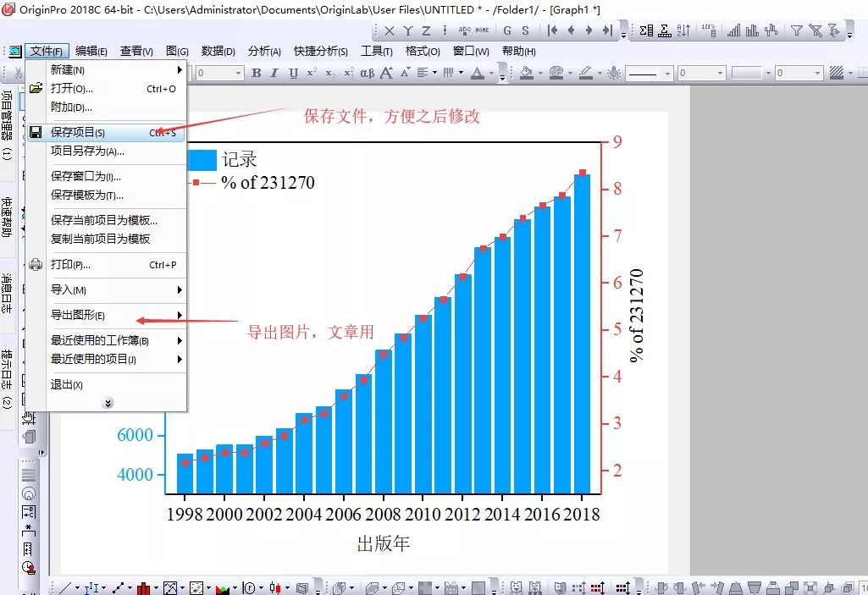The image size is (868, 595).
Task: Choose 保存模板为(T) menu entry
Action: tap(106, 195)
